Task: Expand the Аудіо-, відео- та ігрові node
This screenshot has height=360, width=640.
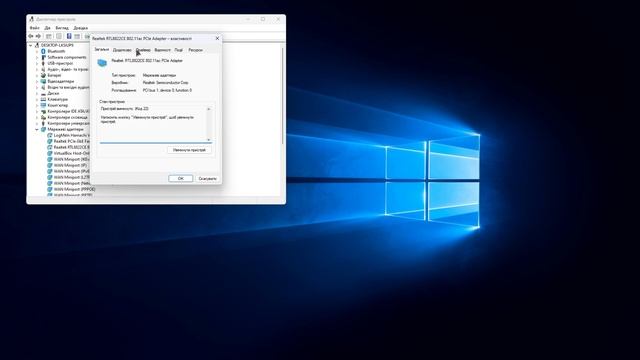Action: point(37,69)
